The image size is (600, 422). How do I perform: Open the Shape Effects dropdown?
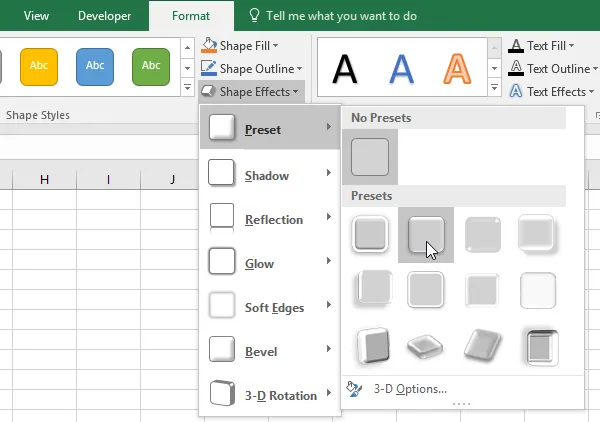coord(250,92)
